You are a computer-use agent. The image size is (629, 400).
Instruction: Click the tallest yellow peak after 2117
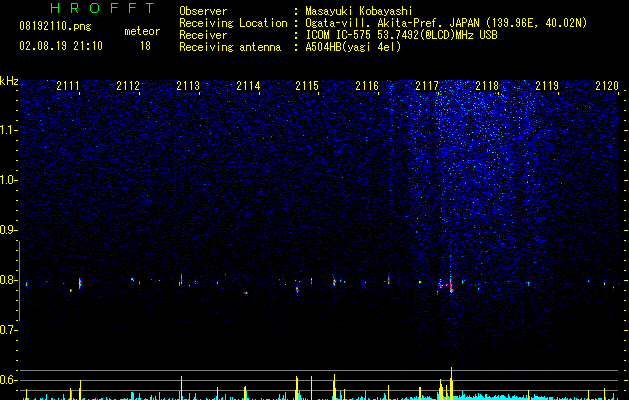451,383
